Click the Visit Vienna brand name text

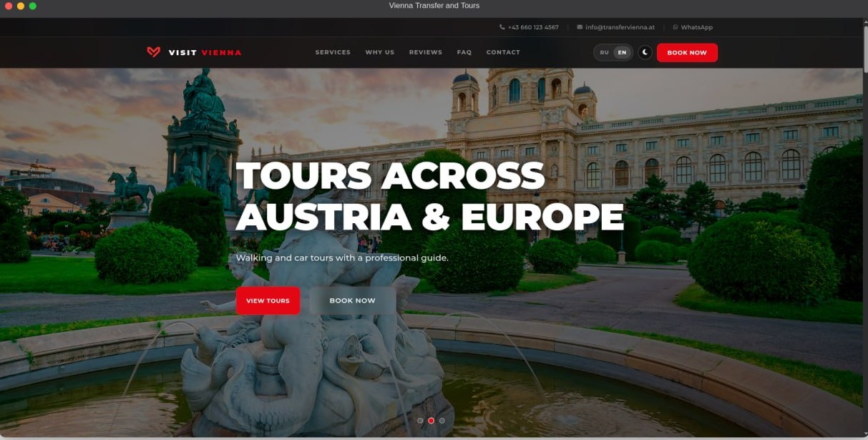(205, 52)
